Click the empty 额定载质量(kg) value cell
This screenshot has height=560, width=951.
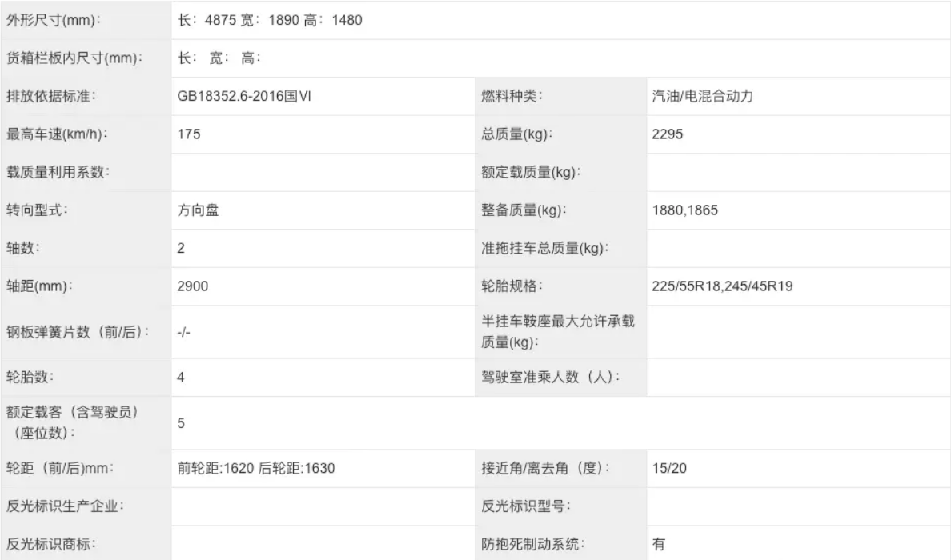797,172
